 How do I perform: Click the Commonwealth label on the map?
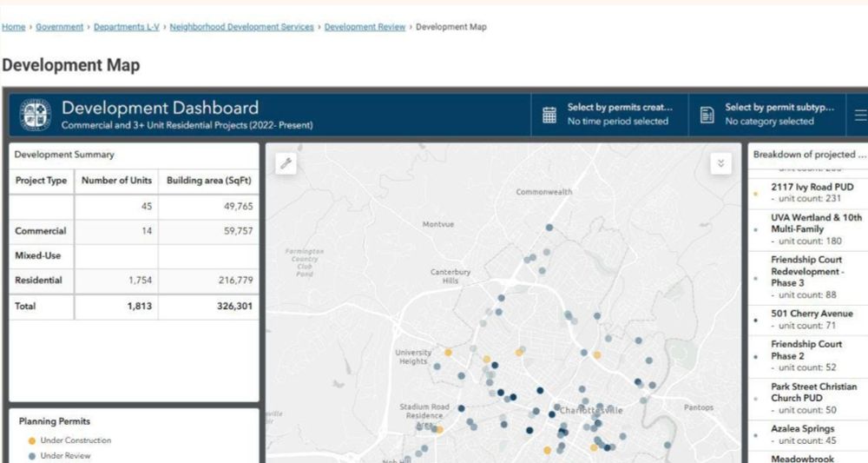pos(544,192)
